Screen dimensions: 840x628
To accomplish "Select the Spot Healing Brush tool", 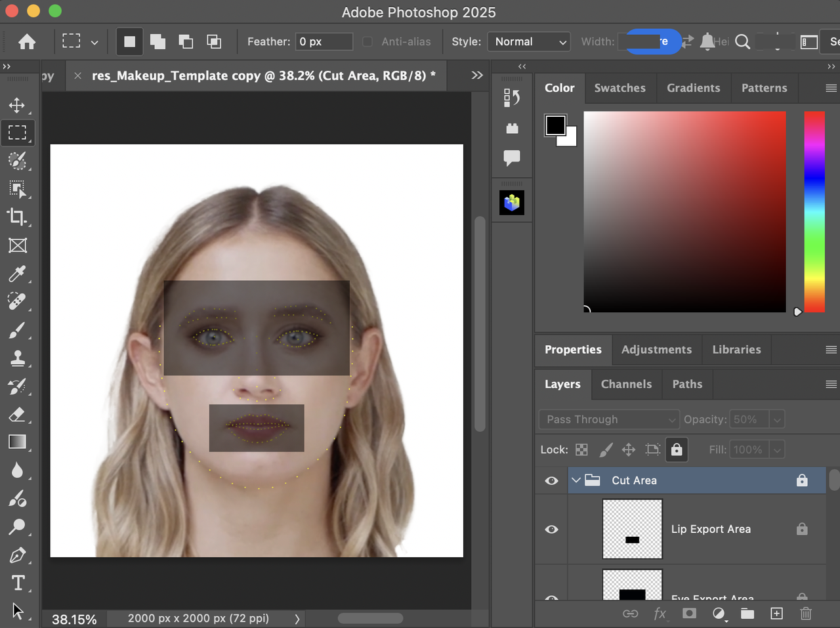I will pos(17,301).
